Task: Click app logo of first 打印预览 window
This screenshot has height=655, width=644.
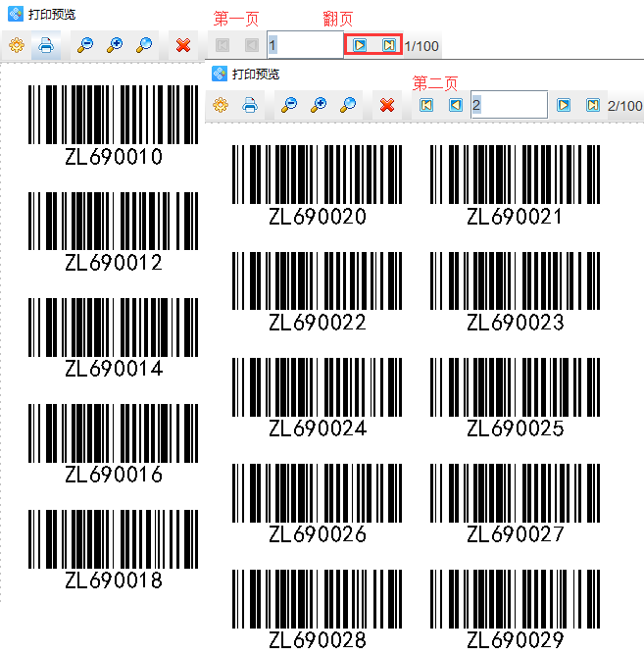Action: tap(16, 14)
